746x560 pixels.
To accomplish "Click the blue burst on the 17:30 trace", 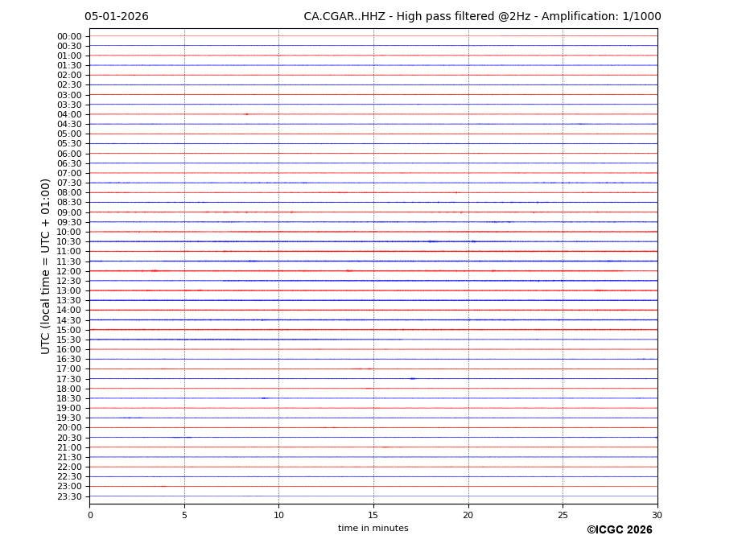I will point(412,378).
